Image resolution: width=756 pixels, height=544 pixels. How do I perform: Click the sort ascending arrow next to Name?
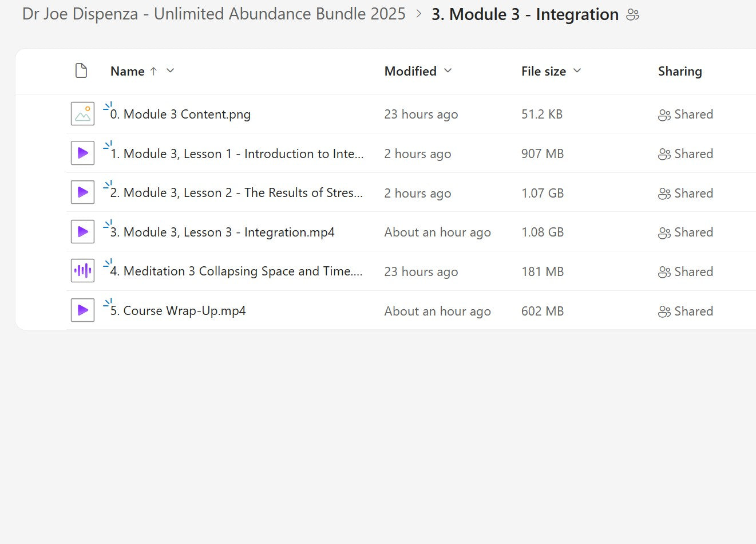(153, 71)
